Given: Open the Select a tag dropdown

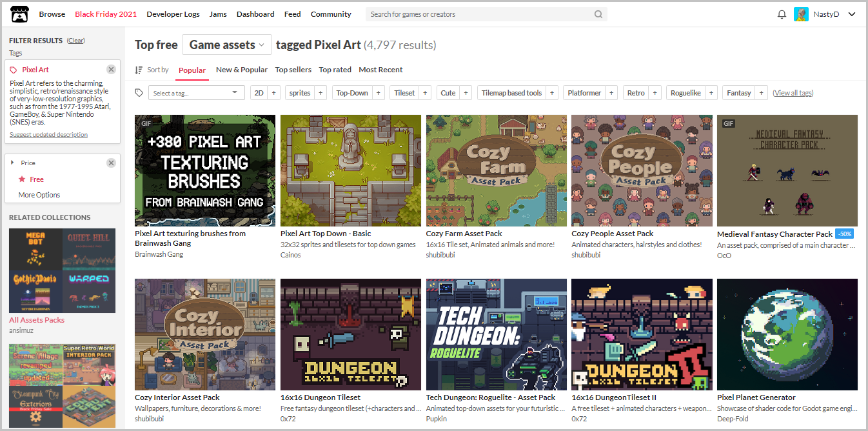Looking at the screenshot, I should coord(197,93).
